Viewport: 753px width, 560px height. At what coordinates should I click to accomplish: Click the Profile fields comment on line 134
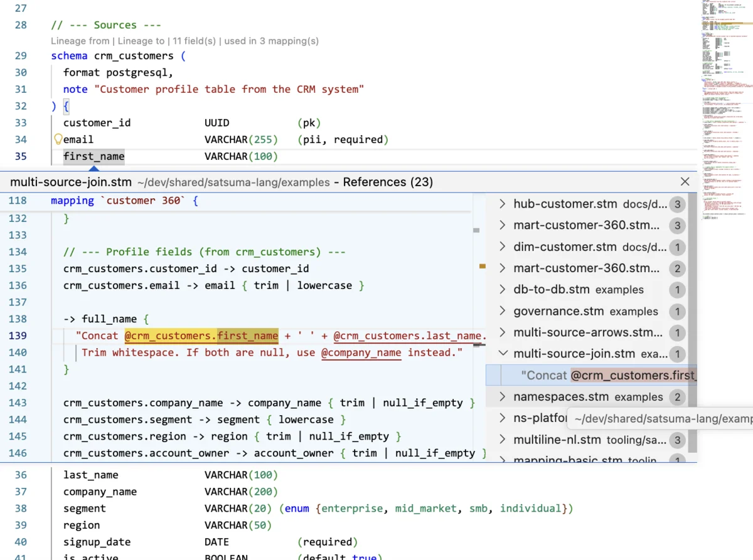205,252
